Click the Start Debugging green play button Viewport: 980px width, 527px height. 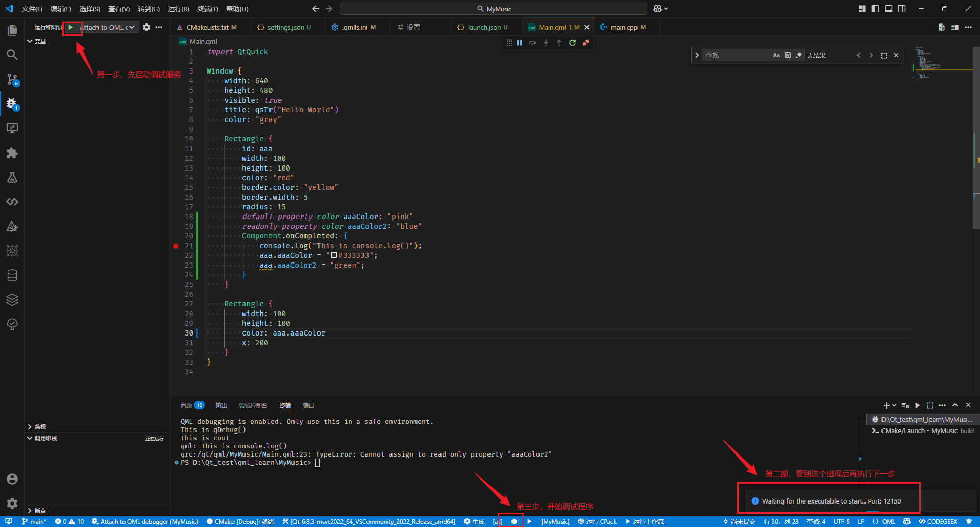pos(71,27)
